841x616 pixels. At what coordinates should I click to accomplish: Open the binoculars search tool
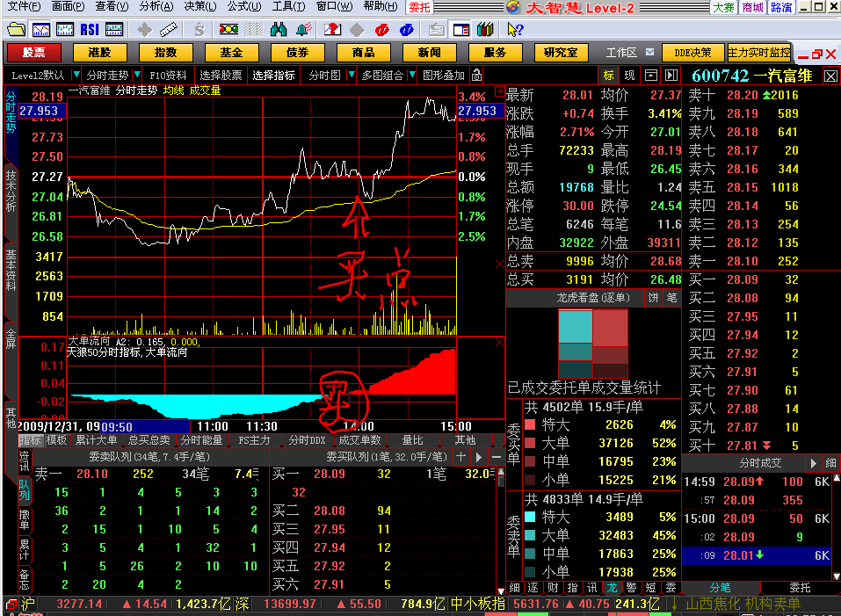pos(279,30)
